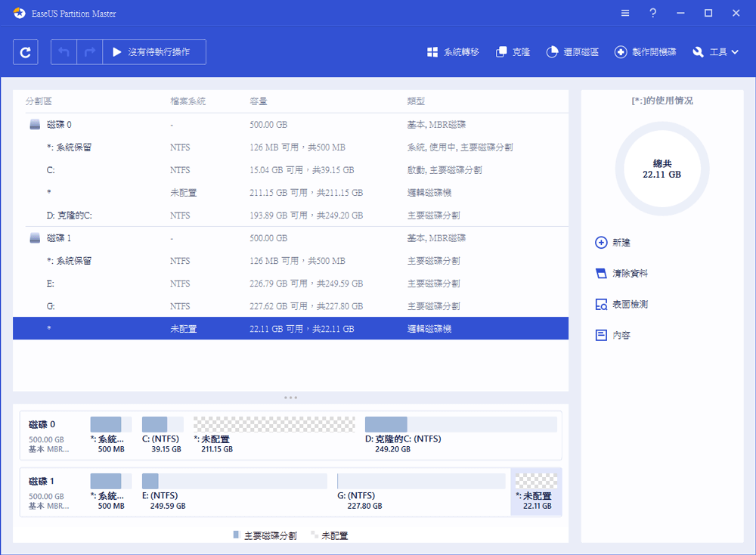Open 還原磁區 partition recovery
The height and width of the screenshot is (555, 756).
[x=572, y=52]
